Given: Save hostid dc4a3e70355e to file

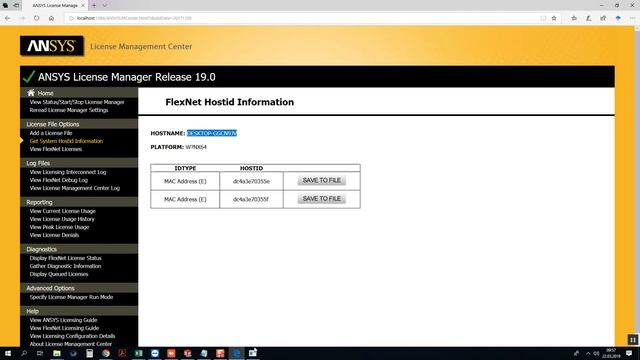Looking at the screenshot, I should click(x=322, y=180).
